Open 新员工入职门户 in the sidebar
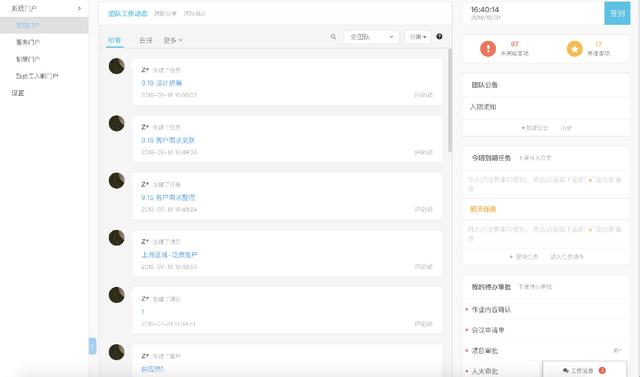 click(37, 76)
